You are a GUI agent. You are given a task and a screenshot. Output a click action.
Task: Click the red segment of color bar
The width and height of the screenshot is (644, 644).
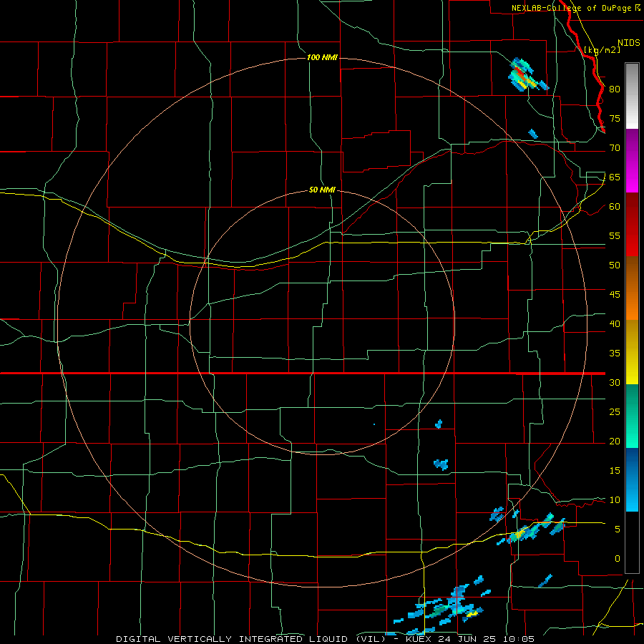pyautogui.click(x=632, y=224)
